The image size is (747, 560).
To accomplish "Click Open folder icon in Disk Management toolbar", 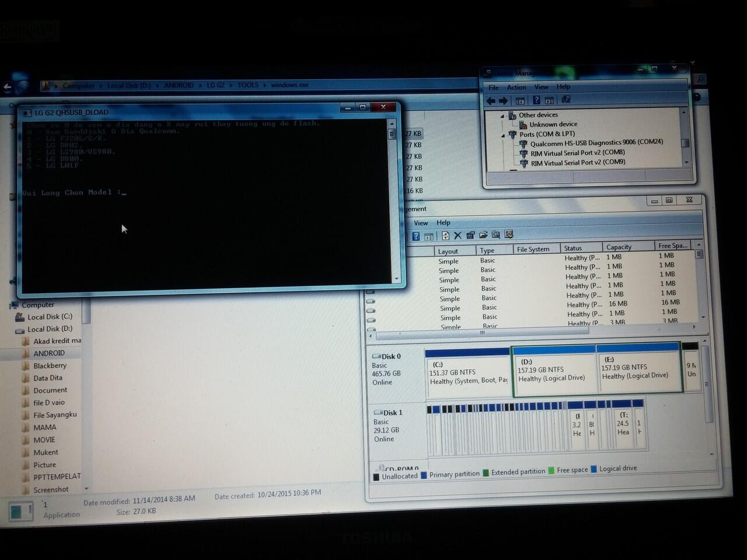I will pyautogui.click(x=483, y=235).
